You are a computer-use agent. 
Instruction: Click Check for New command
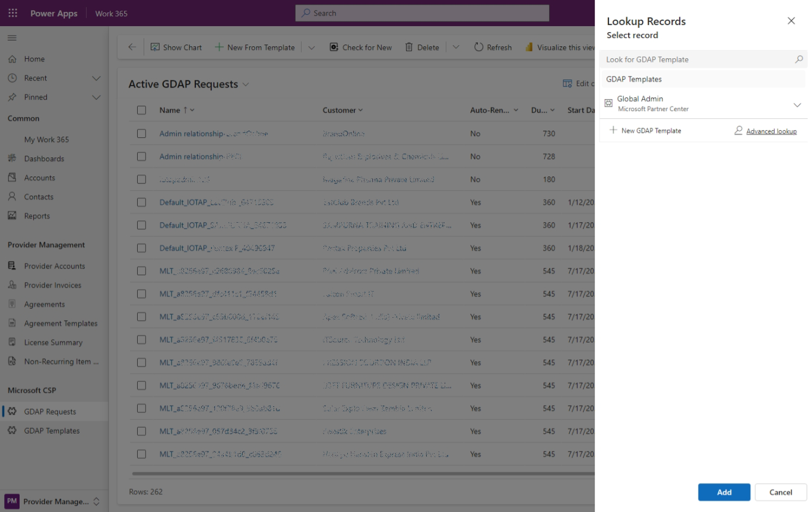coord(361,48)
